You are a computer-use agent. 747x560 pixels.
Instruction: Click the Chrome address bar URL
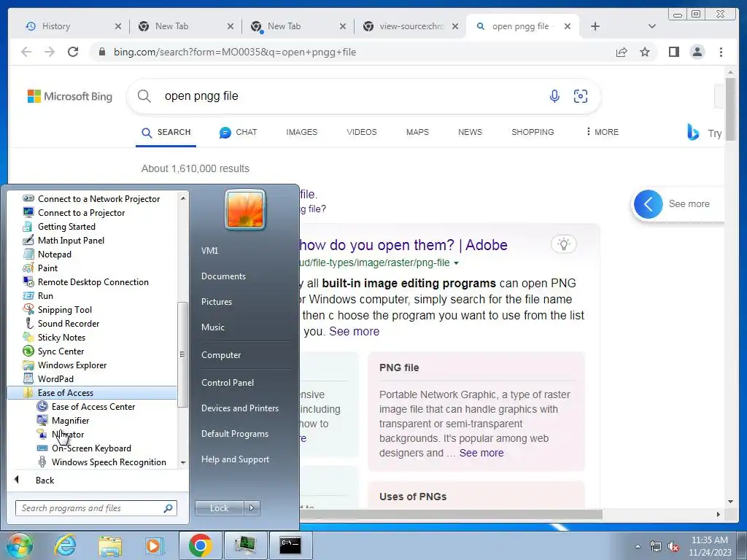(235, 52)
